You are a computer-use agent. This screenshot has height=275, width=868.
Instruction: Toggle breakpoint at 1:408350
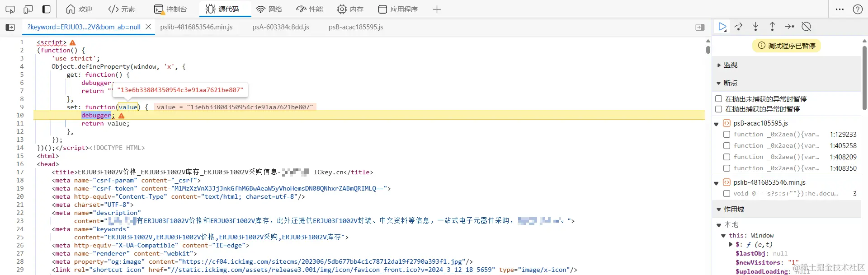pos(726,168)
